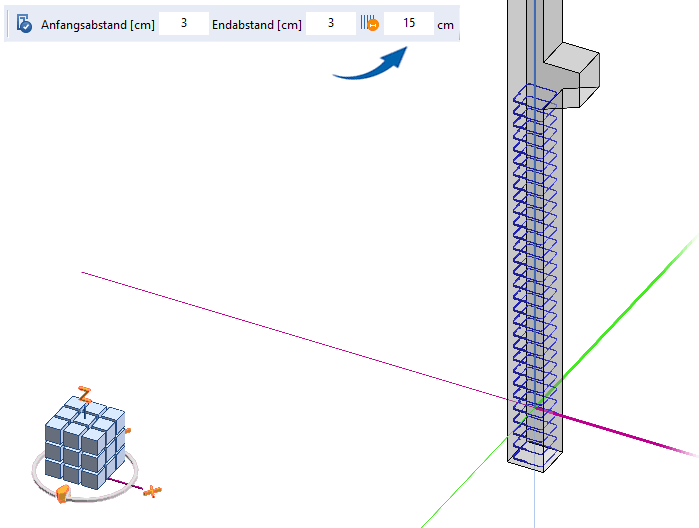Click the Endabstand value field
Viewport: 699px width, 528px height.
(330, 24)
